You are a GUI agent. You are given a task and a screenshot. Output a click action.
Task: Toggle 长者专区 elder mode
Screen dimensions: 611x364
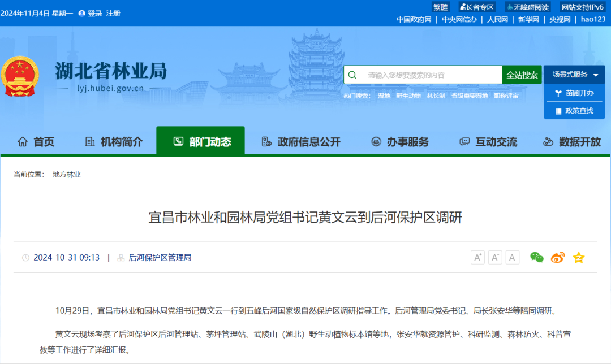(x=477, y=7)
